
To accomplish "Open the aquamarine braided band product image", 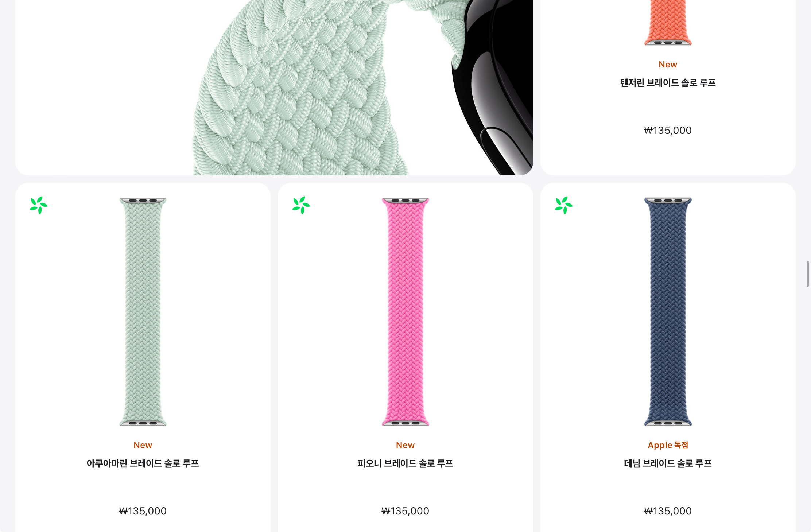I will point(143,312).
